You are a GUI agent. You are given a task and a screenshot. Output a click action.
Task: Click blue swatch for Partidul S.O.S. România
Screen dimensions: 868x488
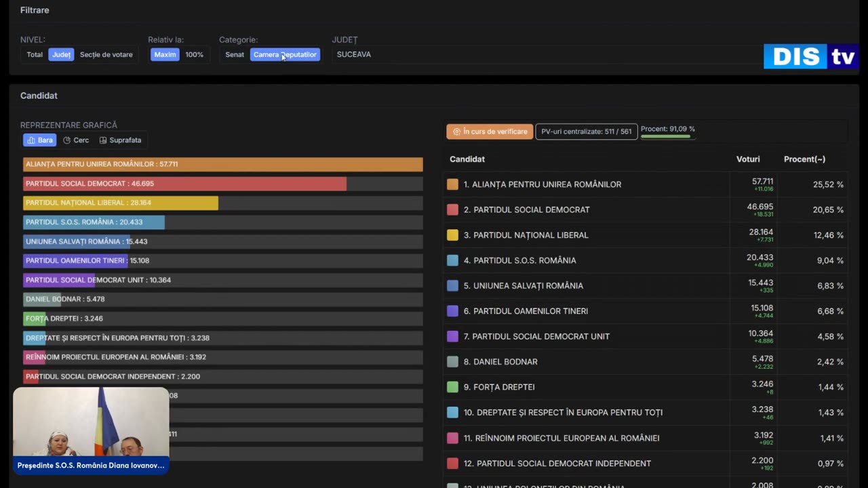point(452,260)
